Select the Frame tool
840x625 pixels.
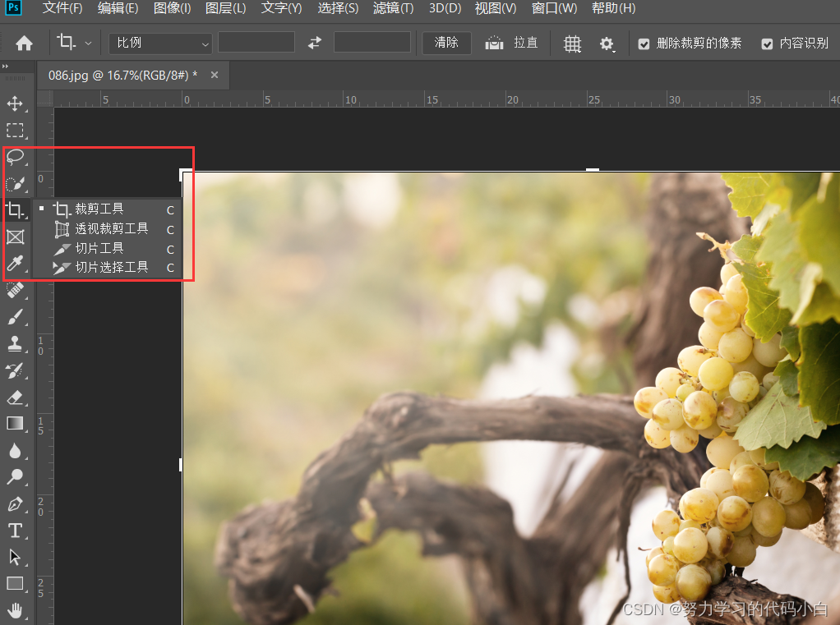[x=15, y=237]
